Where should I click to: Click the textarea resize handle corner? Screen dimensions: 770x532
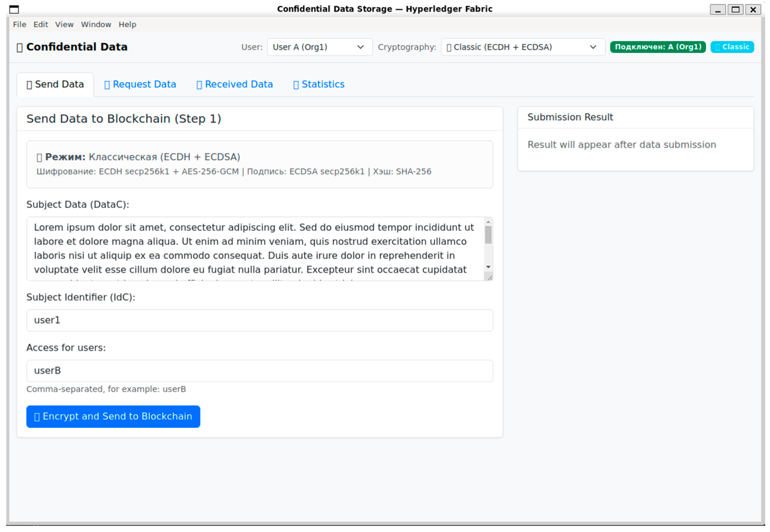[x=489, y=277]
